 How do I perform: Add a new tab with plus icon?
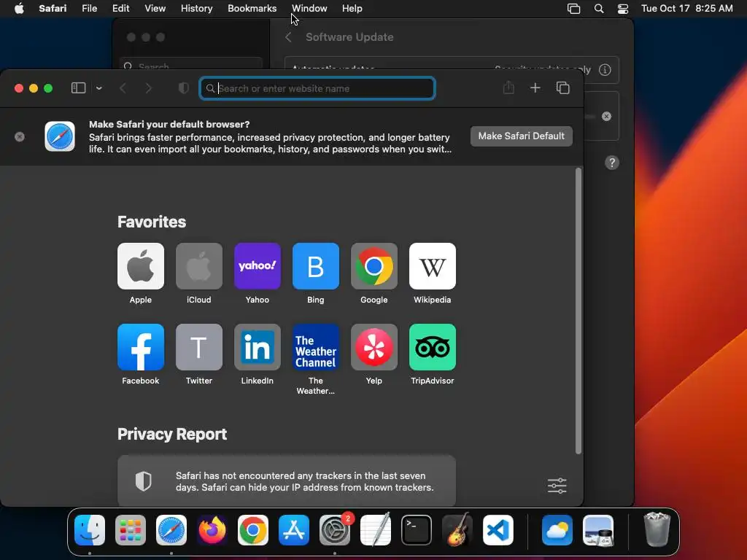click(x=535, y=87)
